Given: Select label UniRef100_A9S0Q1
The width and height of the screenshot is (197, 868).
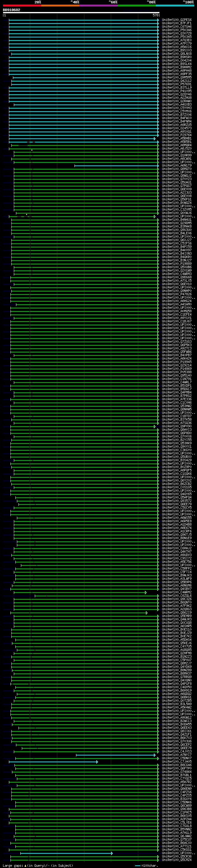Looking at the screenshot, I should click(177, 131).
